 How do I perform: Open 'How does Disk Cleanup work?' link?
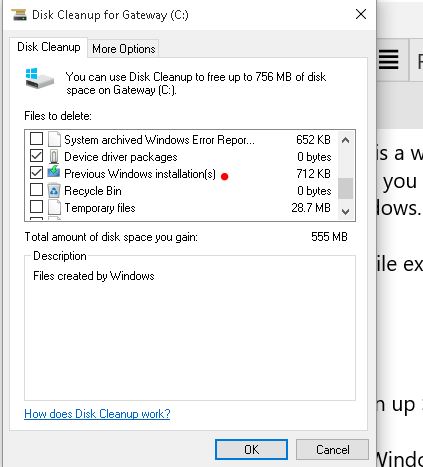click(97, 414)
